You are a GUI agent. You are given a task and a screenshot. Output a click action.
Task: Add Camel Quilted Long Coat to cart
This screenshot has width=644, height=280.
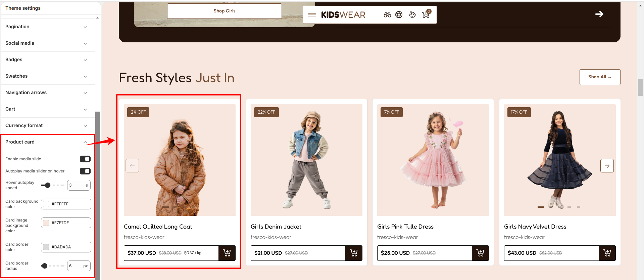pyautogui.click(x=227, y=253)
